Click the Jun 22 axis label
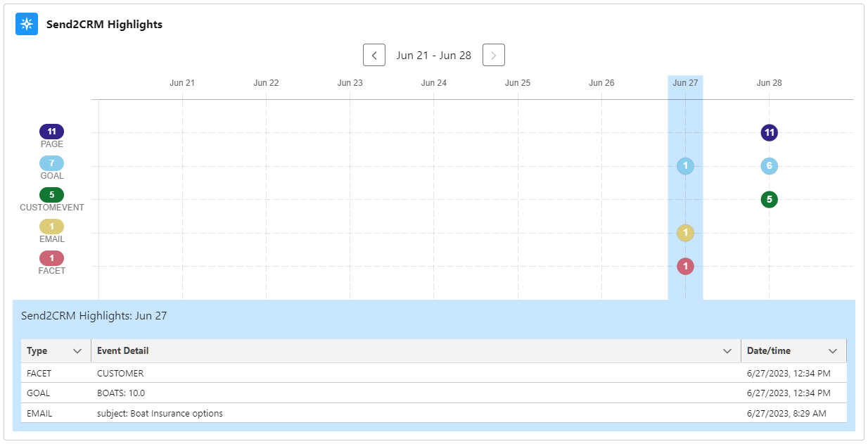This screenshot has width=868, height=444. click(x=266, y=83)
